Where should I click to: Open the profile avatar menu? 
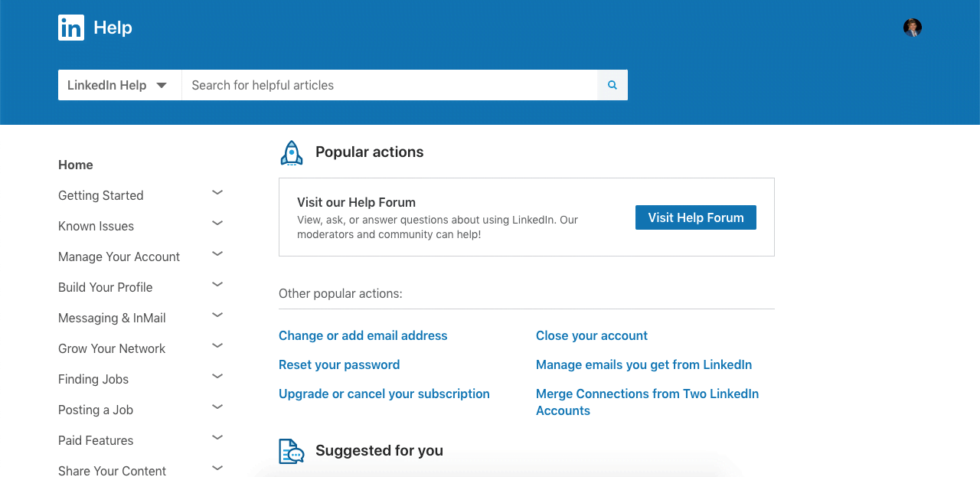(913, 28)
